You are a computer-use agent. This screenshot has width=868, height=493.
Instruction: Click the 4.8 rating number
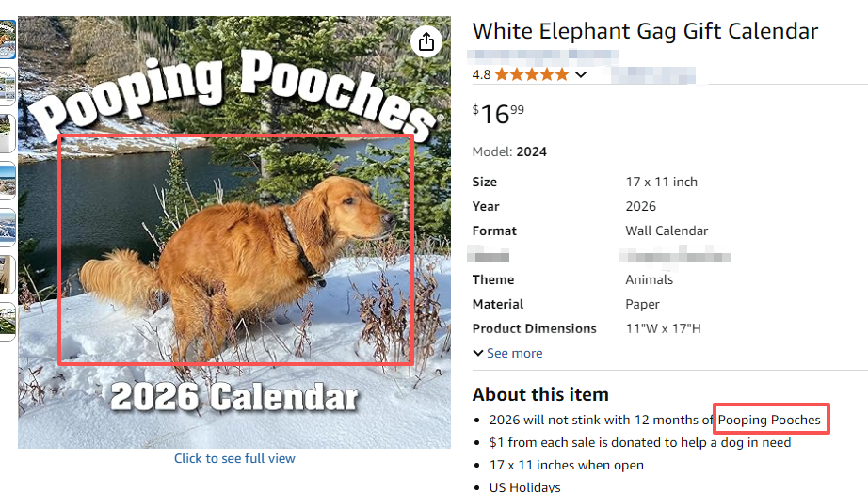pyautogui.click(x=481, y=74)
